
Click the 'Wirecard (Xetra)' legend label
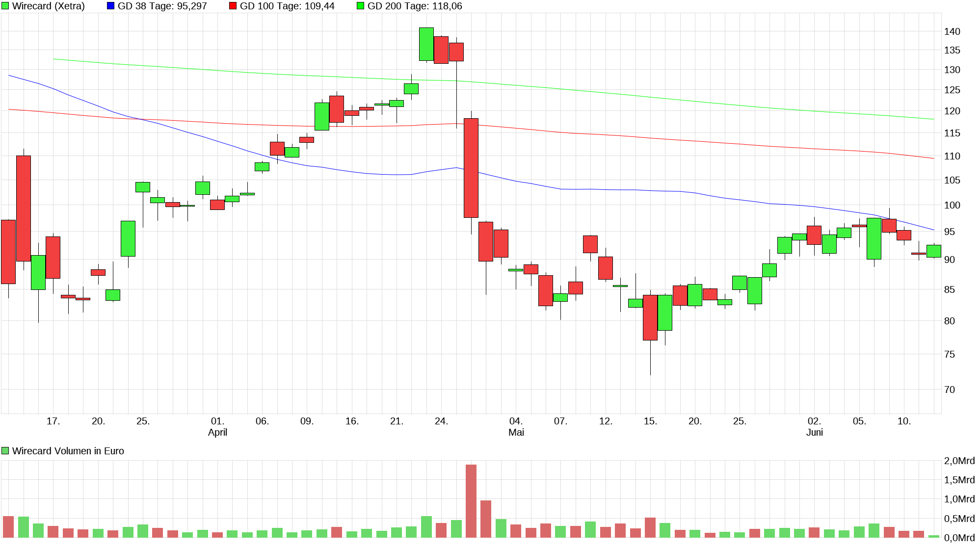point(48,6)
